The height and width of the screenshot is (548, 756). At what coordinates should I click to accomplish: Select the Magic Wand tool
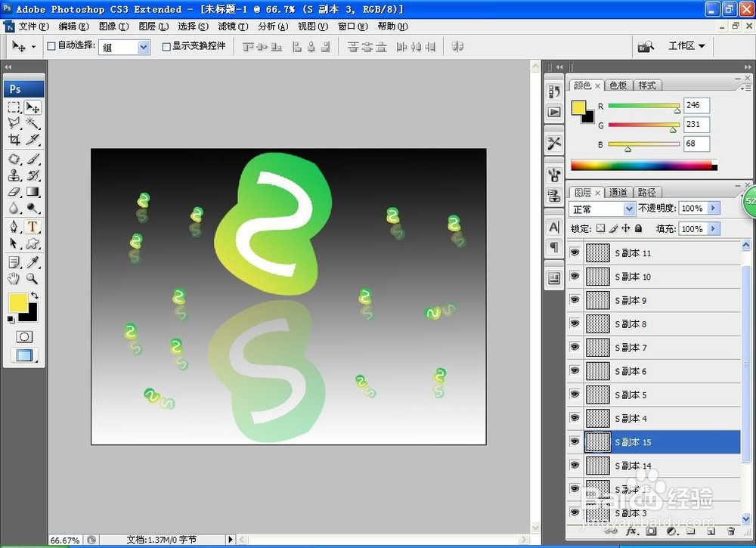(33, 123)
